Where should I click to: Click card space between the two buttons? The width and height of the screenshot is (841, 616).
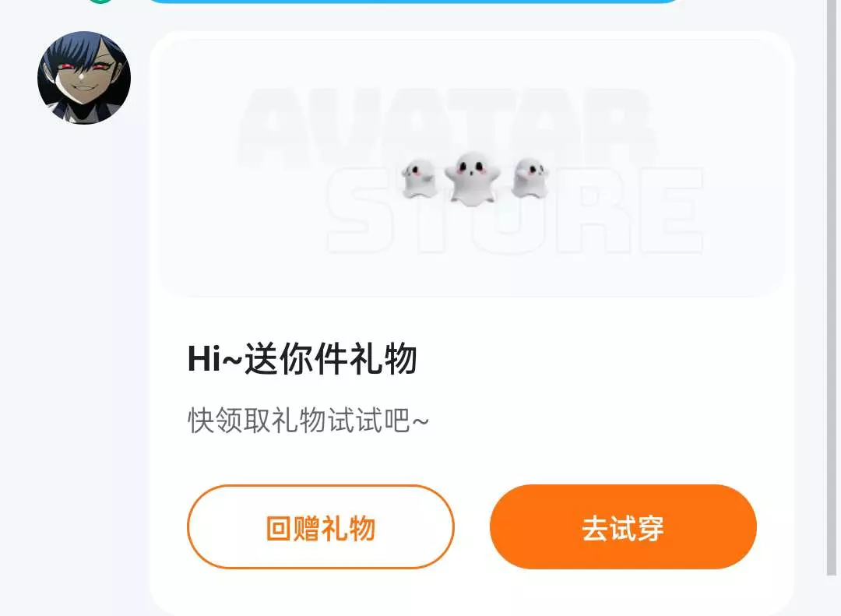(x=472, y=527)
